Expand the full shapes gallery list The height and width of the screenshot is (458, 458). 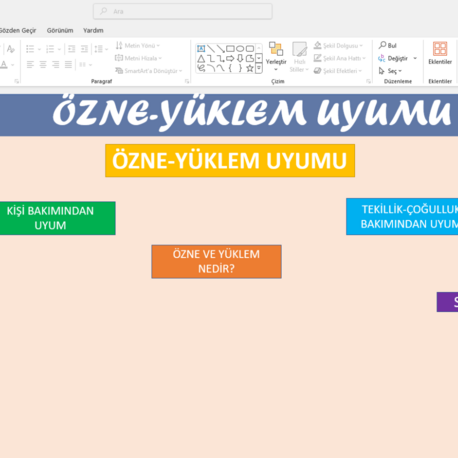[x=259, y=68]
